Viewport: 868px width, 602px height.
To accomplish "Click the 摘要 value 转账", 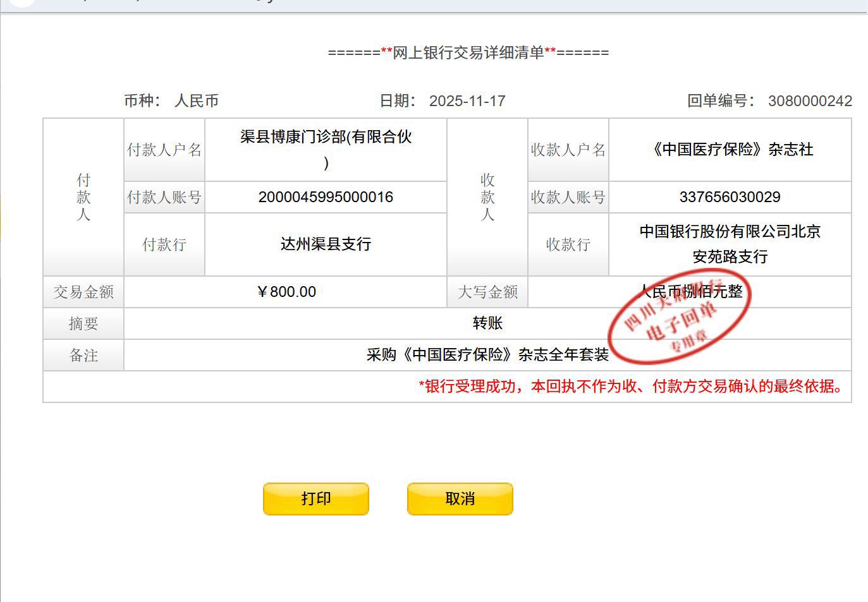I will [487, 323].
